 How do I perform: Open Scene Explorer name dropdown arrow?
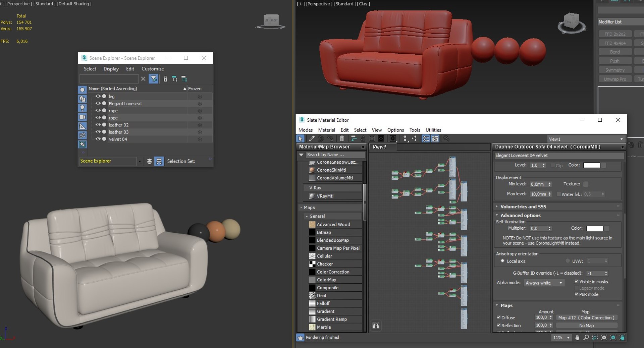140,161
